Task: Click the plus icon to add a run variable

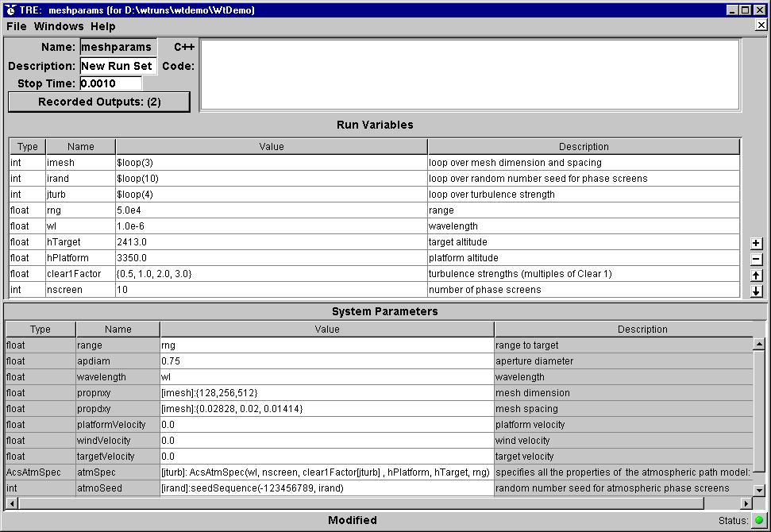Action: coord(757,244)
